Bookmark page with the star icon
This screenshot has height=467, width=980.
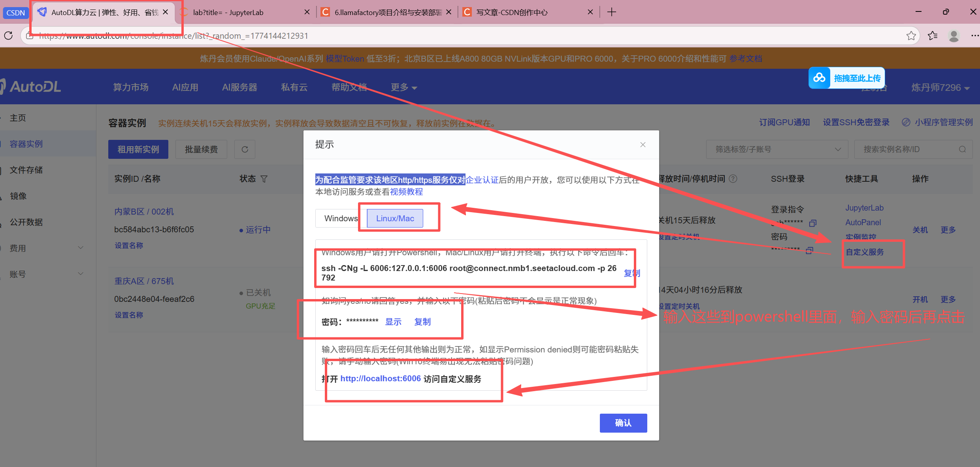click(x=911, y=36)
